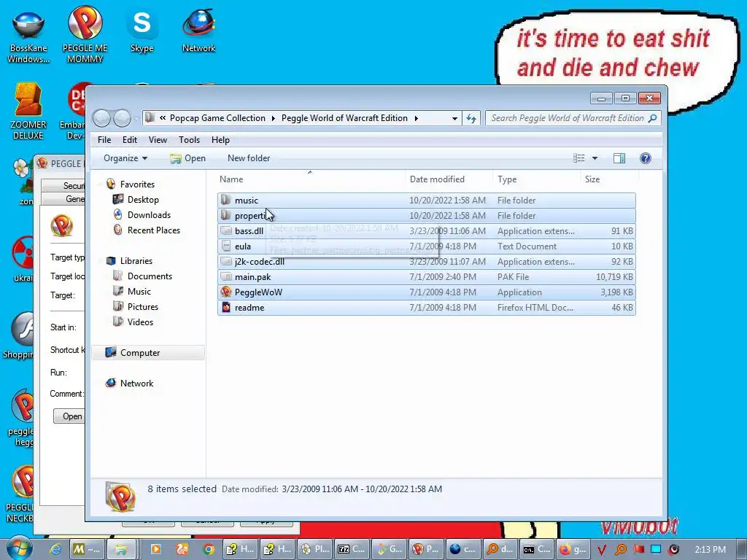Switch to 7-Zip taskbar window
This screenshot has height=560, width=747.
point(351,549)
